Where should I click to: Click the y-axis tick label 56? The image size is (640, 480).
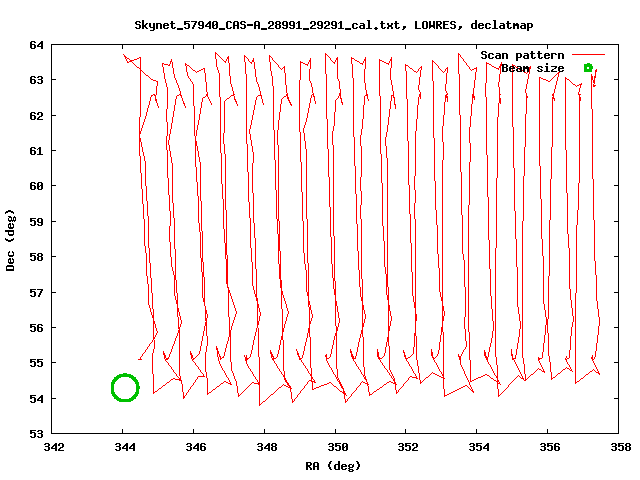click(x=36, y=328)
